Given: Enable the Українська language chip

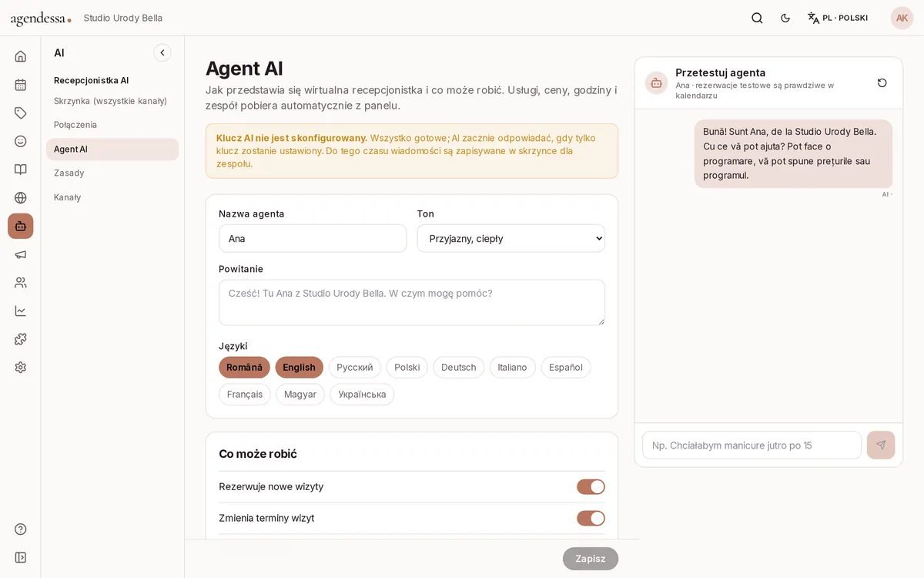Looking at the screenshot, I should pos(362,395).
